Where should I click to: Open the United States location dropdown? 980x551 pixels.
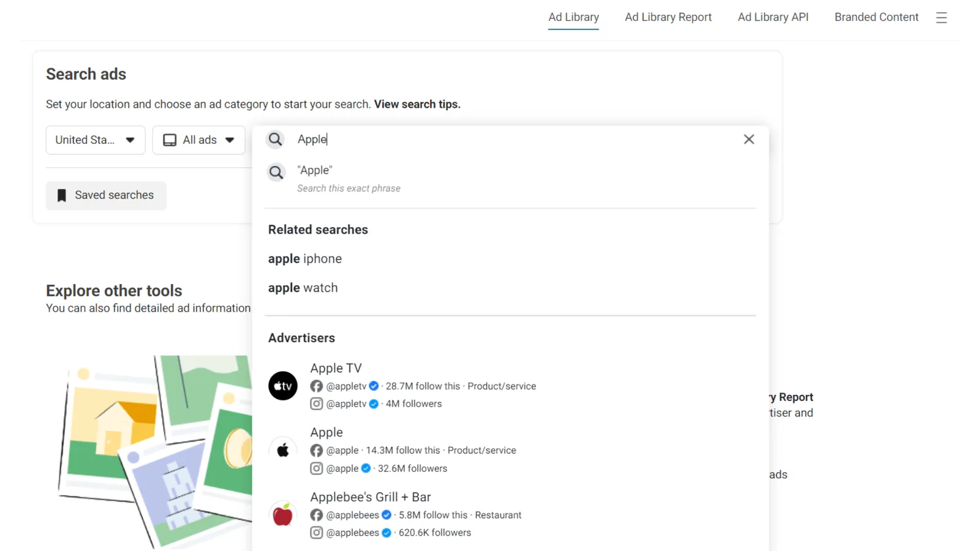[96, 140]
